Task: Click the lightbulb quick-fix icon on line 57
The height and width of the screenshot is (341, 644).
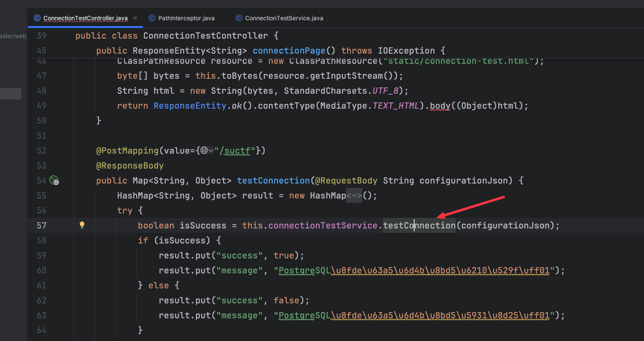Action: click(82, 225)
